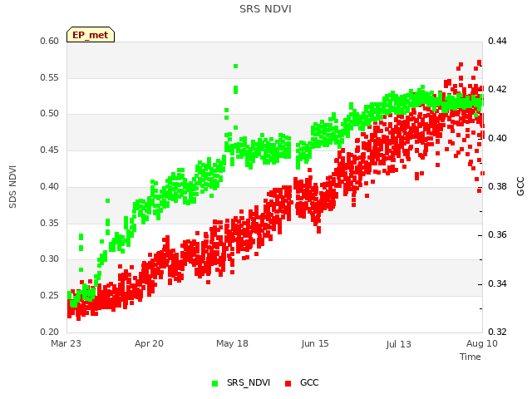Viewport: 532px width, 399px height.
Task: Click the Jun 15 date tick label
Action: (315, 343)
